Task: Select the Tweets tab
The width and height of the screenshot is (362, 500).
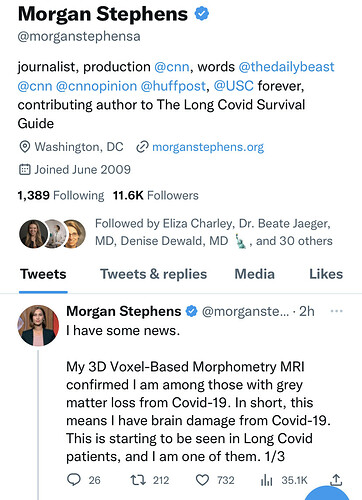Action: 43,274
